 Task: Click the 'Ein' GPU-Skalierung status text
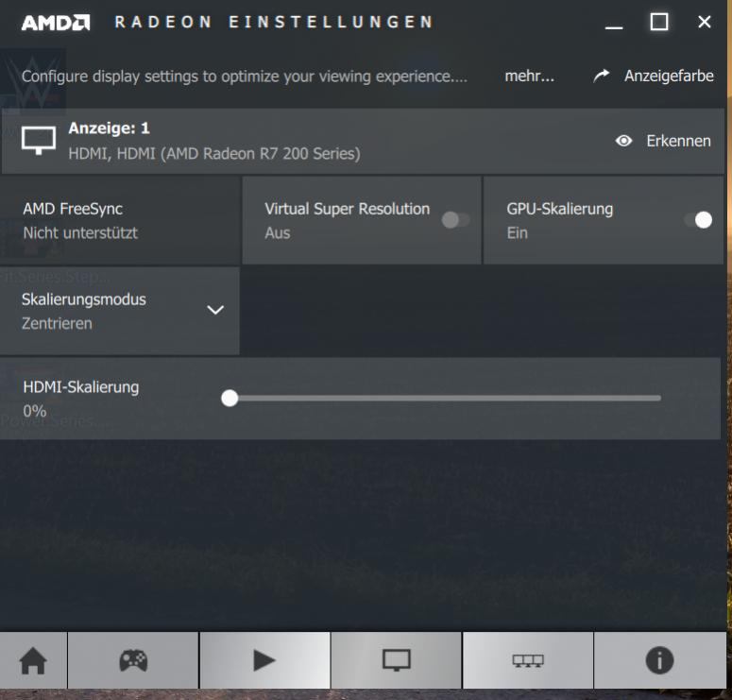point(518,232)
